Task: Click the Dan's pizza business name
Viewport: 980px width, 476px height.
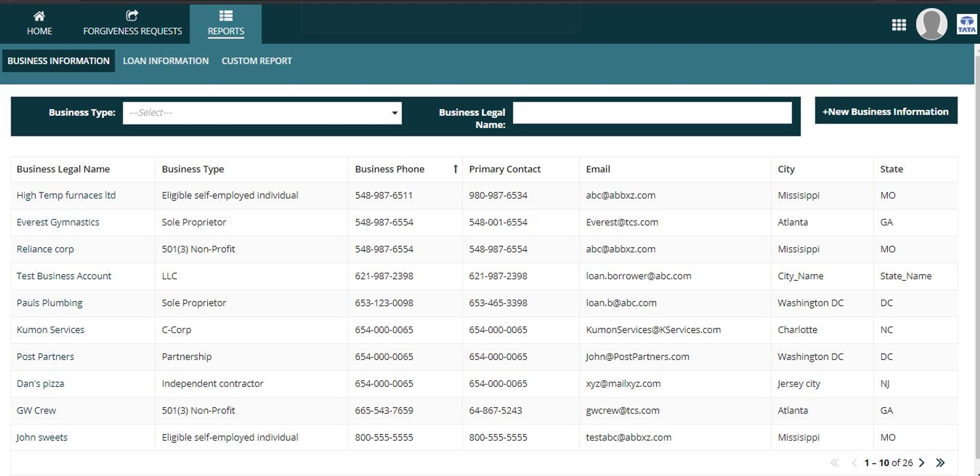Action: tap(40, 384)
